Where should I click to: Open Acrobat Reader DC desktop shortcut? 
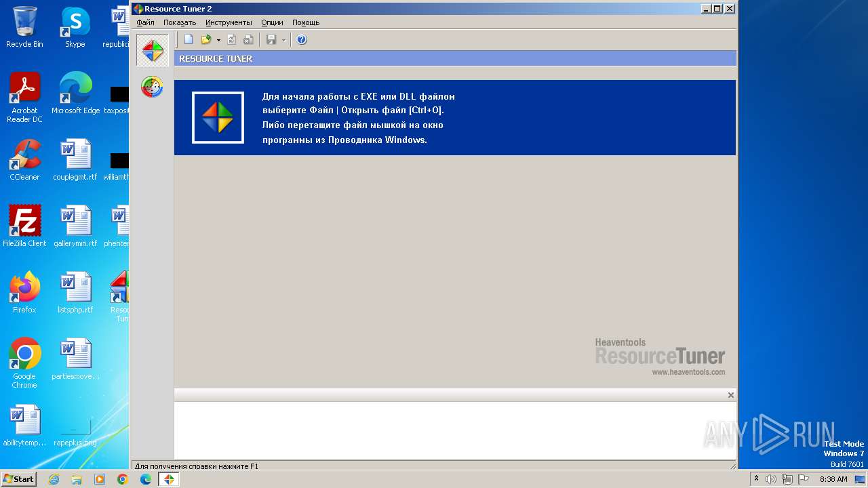[24, 98]
